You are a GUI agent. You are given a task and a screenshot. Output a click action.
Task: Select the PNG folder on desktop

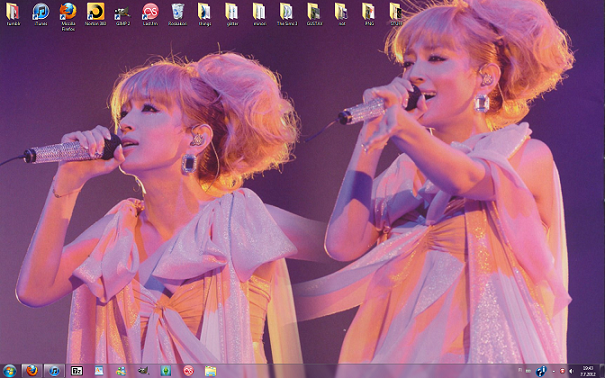click(x=369, y=14)
